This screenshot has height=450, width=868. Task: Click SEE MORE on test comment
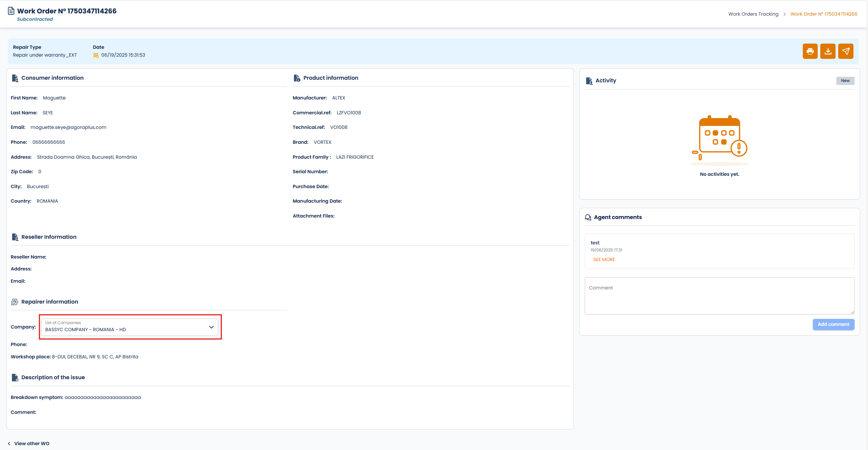click(604, 260)
